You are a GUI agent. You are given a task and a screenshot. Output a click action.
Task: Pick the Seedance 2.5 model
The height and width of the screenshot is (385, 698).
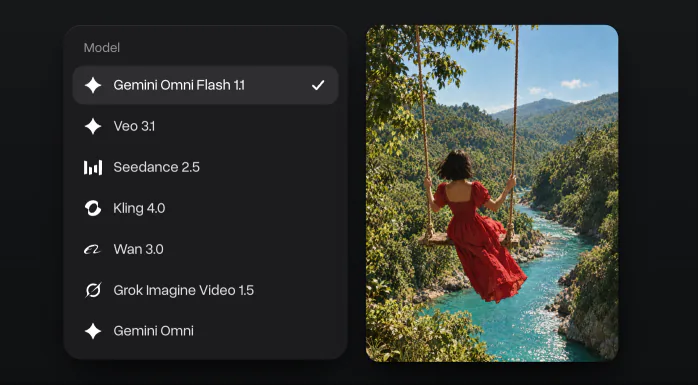coord(205,167)
